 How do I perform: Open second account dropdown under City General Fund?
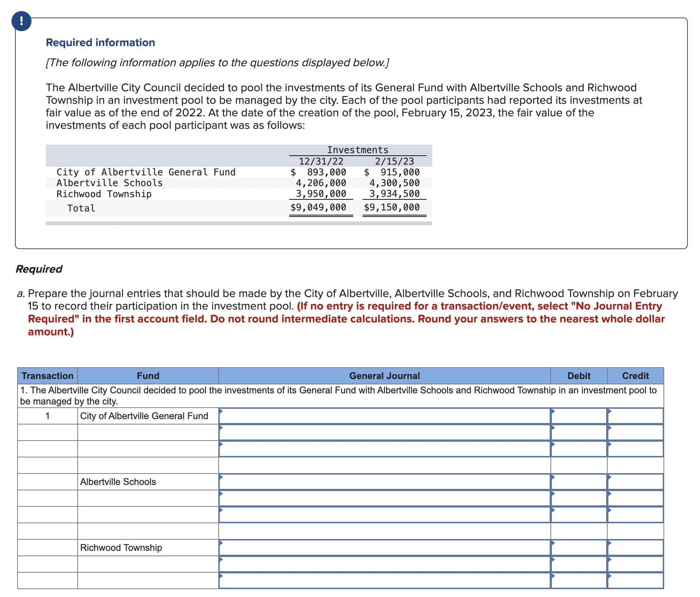384,432
